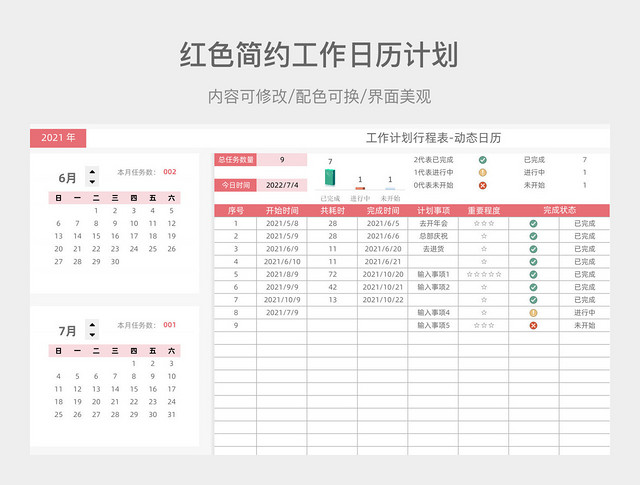The height and width of the screenshot is (485, 640).
Task: Select the 开始时间 column header
Action: [x=282, y=211]
